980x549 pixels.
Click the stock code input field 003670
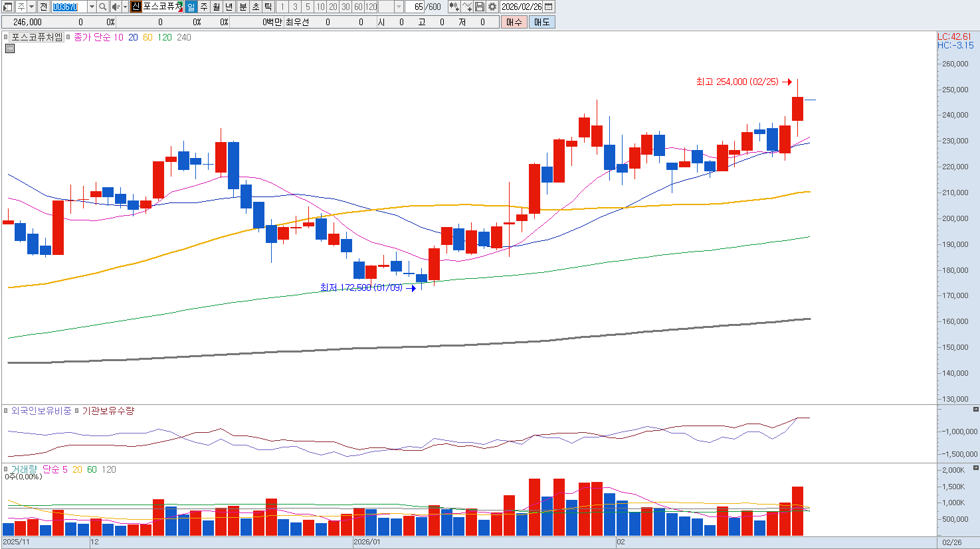point(68,7)
